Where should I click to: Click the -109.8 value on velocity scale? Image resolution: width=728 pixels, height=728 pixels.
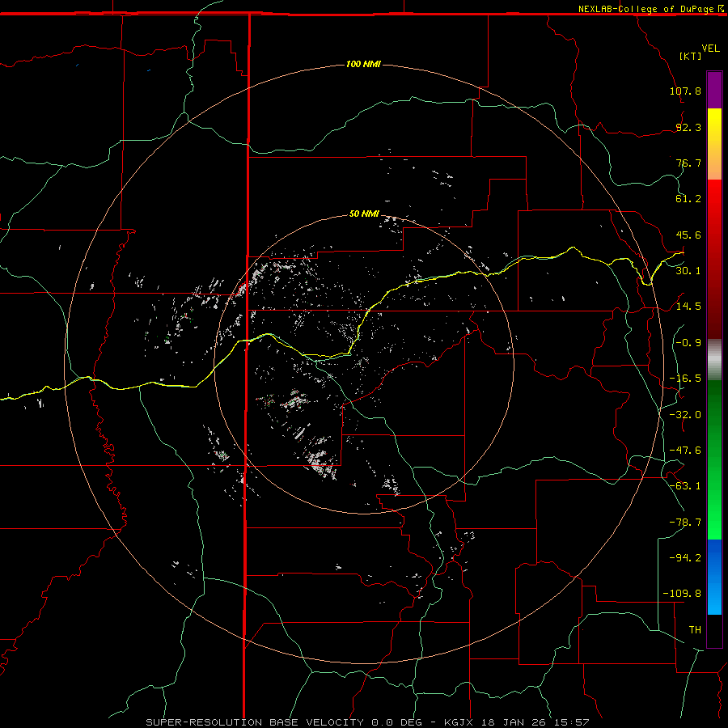pos(682,594)
